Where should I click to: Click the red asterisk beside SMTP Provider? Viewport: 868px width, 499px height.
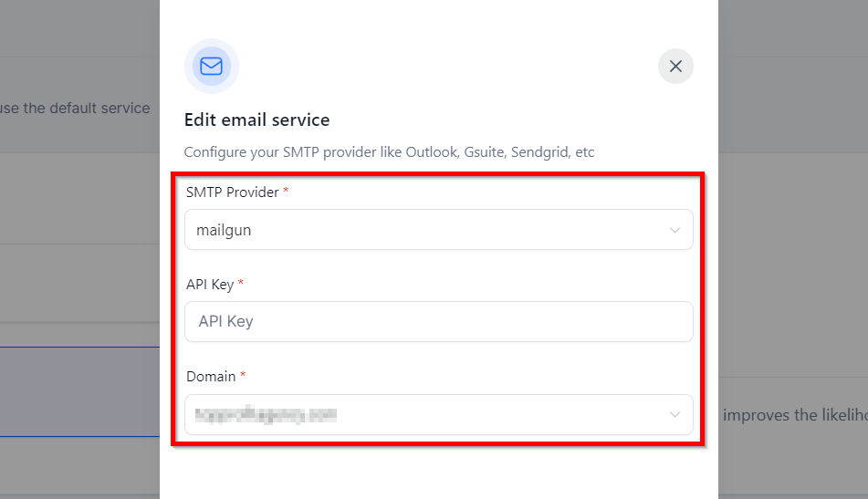tap(286, 191)
